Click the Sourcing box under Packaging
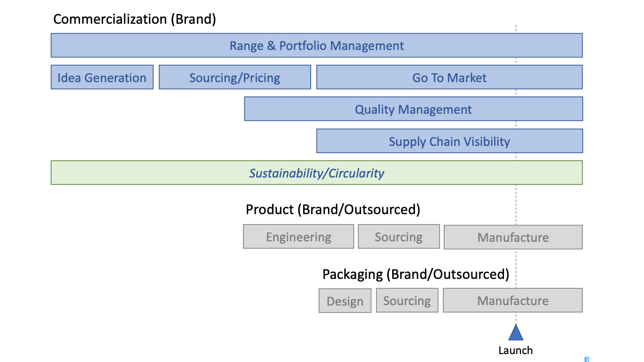This screenshot has height=362, width=644. point(407,301)
